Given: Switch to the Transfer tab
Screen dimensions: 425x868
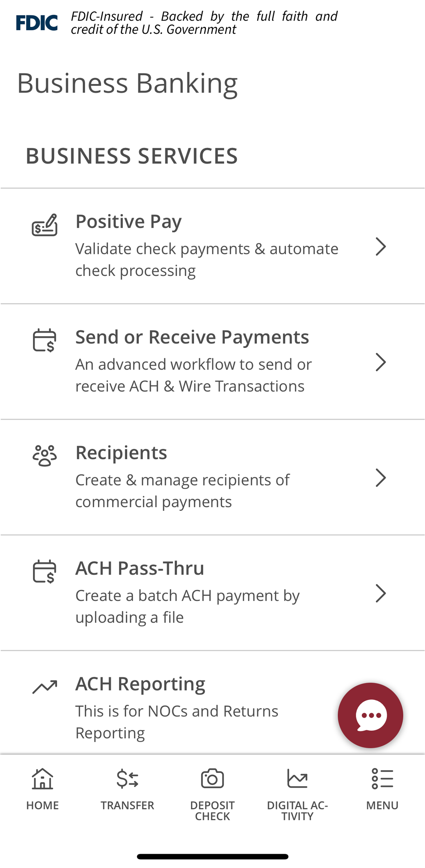Looking at the screenshot, I should point(127,788).
